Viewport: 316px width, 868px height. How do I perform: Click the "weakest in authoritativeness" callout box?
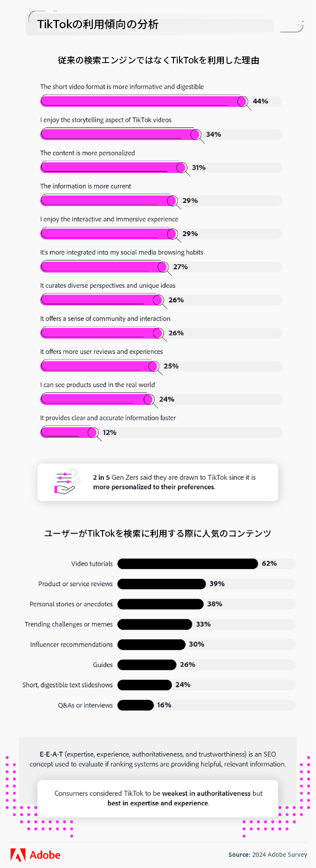158,798
